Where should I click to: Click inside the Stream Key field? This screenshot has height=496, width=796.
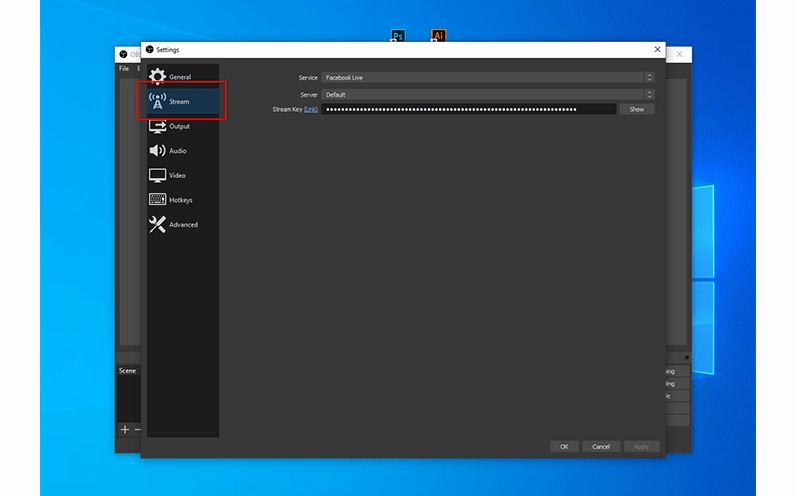point(468,109)
